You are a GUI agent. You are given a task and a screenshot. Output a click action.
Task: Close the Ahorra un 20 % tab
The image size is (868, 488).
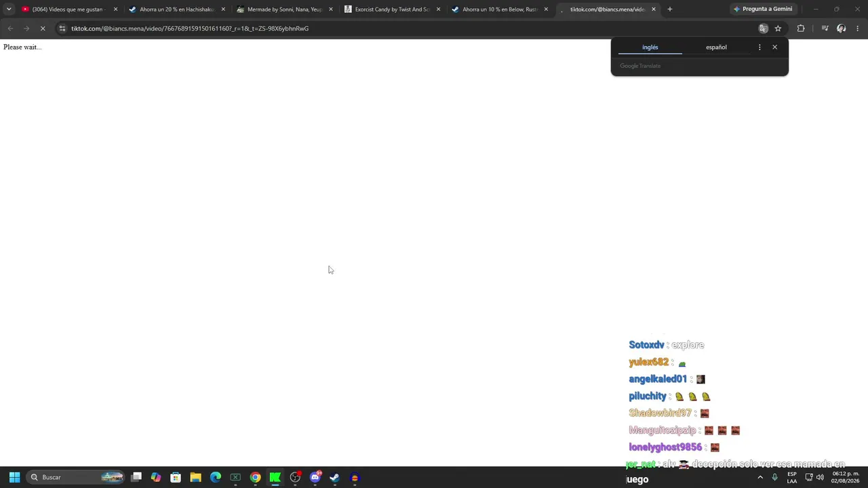[x=223, y=9]
